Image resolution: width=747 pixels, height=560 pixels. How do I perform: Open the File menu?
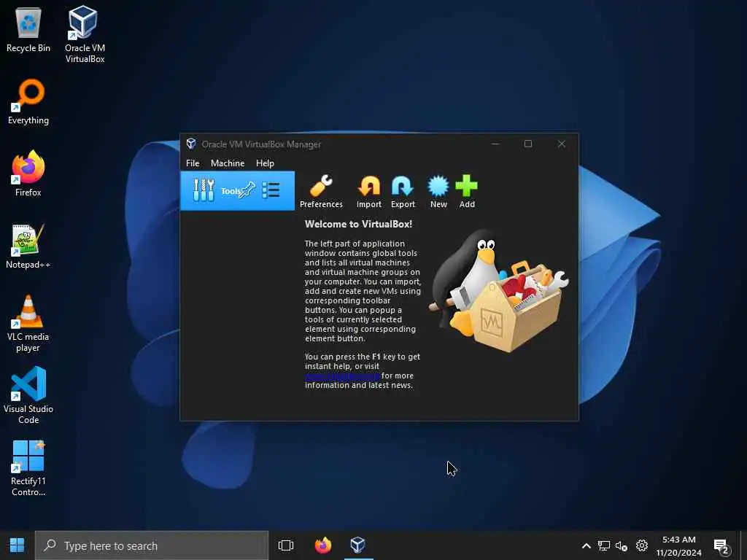pos(193,163)
